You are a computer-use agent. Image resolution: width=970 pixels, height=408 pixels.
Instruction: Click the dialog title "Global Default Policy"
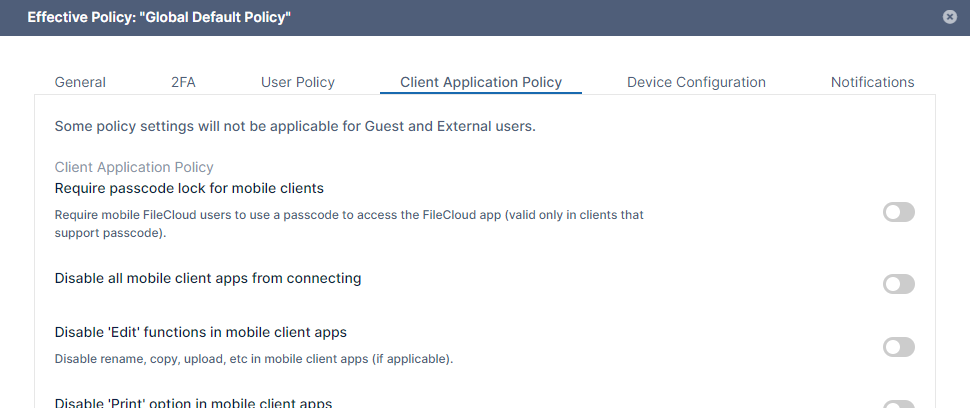[159, 17]
